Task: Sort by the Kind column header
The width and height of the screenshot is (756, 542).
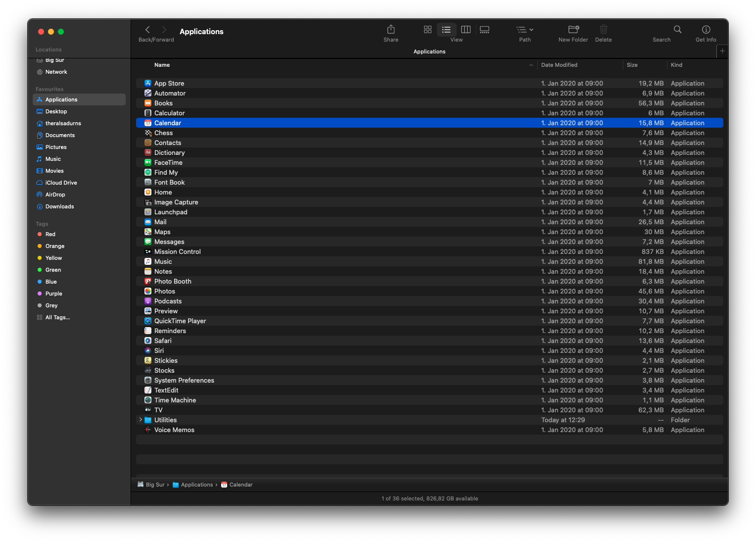Action: pos(676,65)
